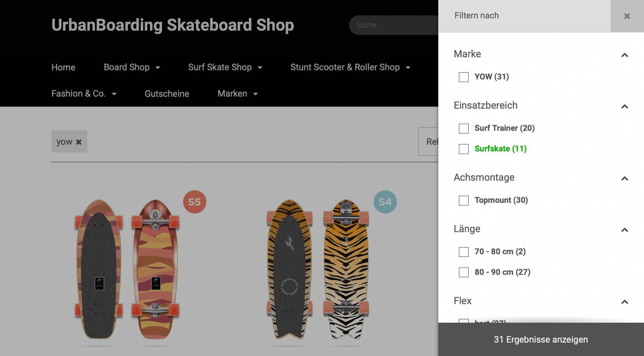Collapse the Einsatzbereich filter section
This screenshot has height=356, width=644.
(x=624, y=107)
